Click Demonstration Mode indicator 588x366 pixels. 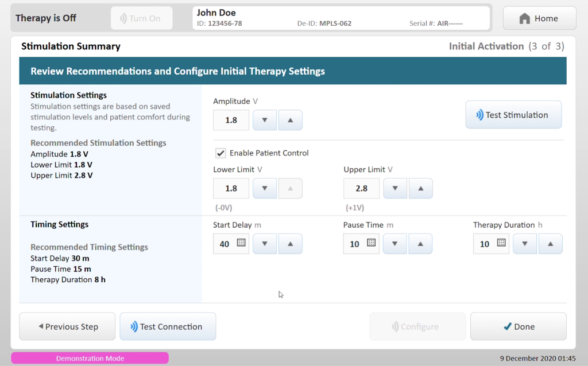pyautogui.click(x=90, y=358)
